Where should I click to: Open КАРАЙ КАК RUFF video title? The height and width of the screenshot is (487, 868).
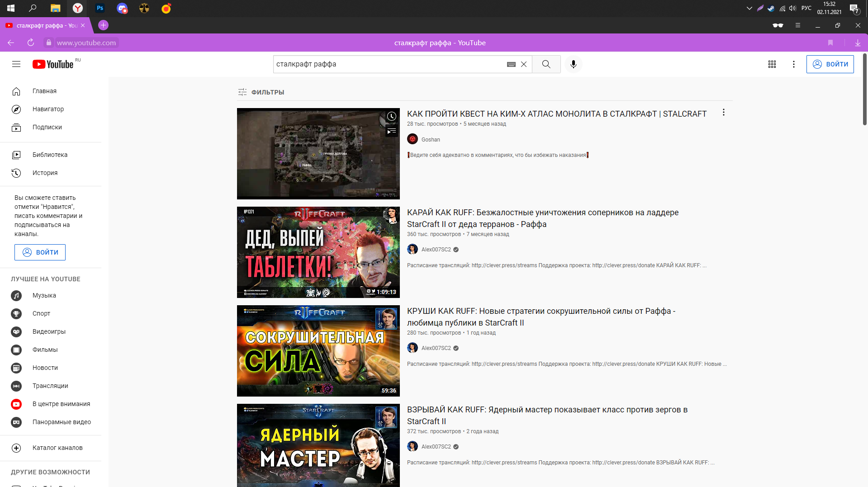tap(543, 218)
